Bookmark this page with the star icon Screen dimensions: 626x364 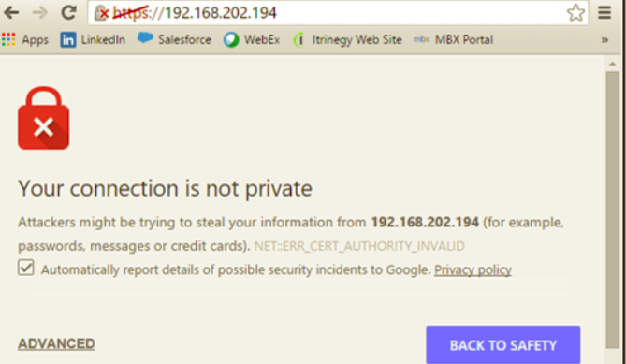pyautogui.click(x=575, y=13)
